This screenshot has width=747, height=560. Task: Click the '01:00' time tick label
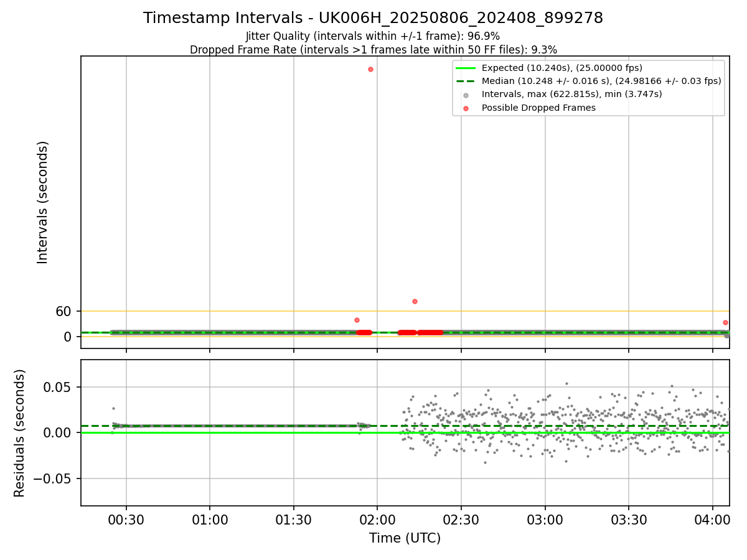tap(210, 520)
